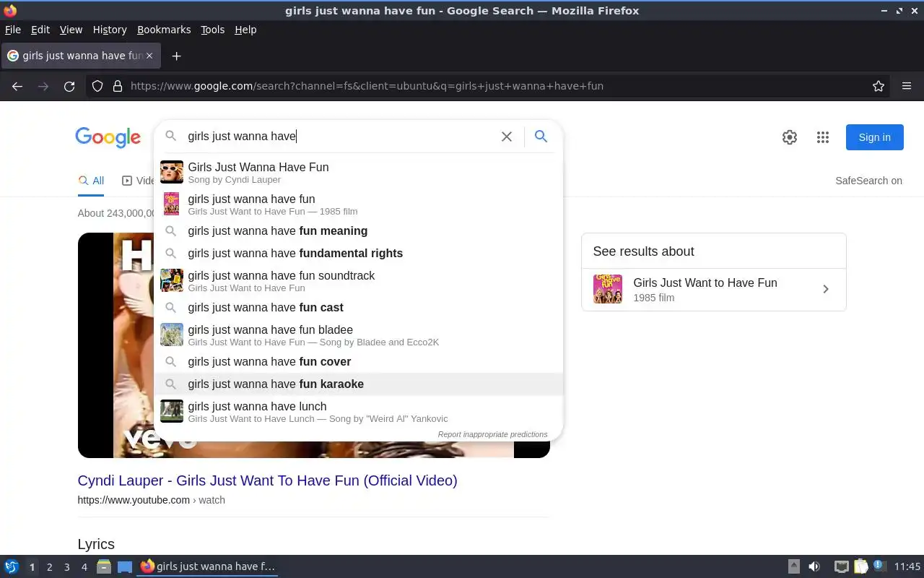Open the volume icon in the system tray

(814, 567)
